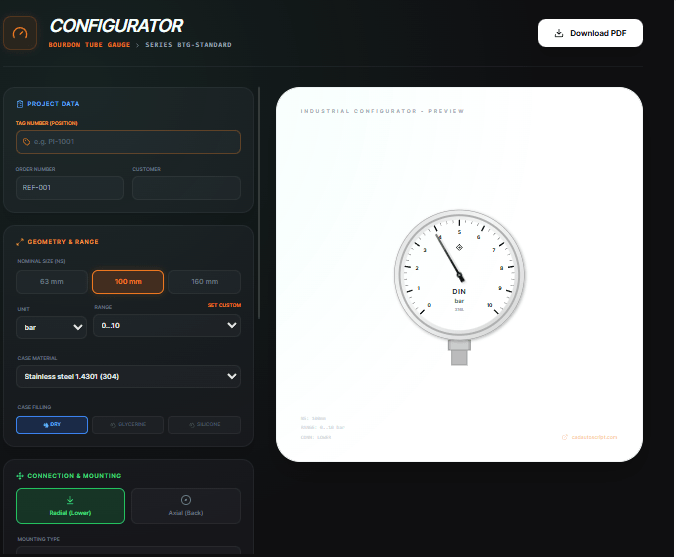Click the Order Number field showing REF-001
This screenshot has width=676, height=557.
pos(70,188)
